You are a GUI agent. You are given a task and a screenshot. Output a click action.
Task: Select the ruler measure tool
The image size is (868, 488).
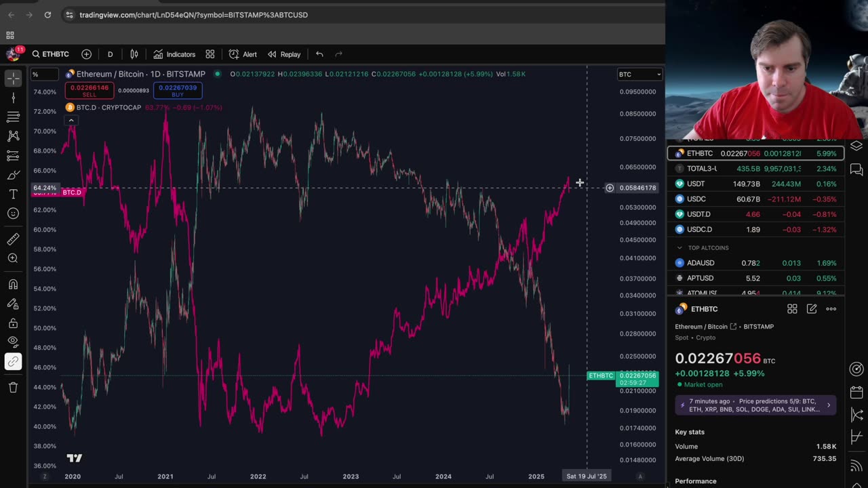pyautogui.click(x=13, y=239)
